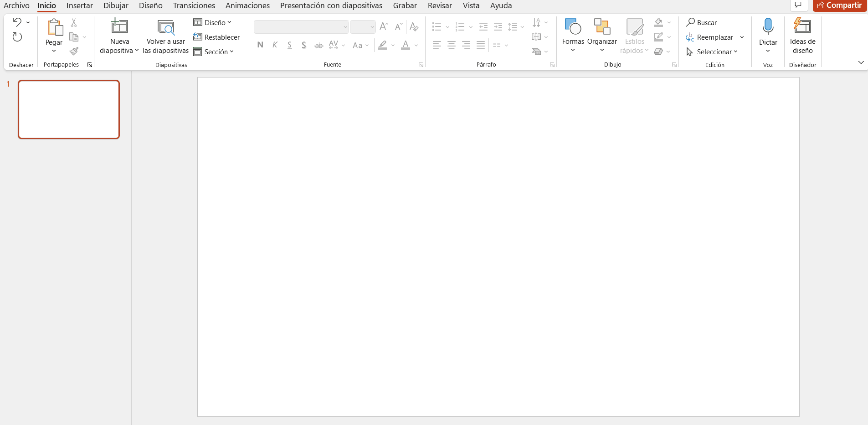Justify text alignment icon
Screen dimensions: 868x425
(481, 45)
